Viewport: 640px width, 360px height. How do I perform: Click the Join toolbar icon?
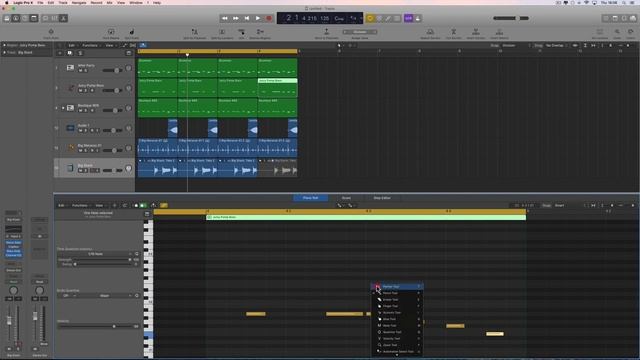(241, 32)
